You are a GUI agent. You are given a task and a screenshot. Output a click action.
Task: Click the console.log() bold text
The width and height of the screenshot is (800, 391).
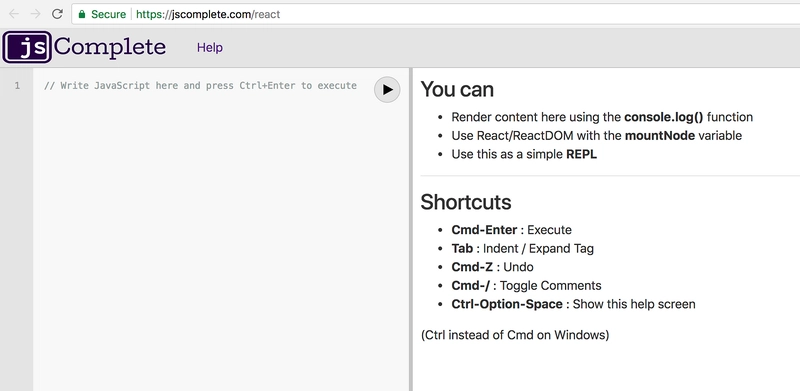click(x=664, y=117)
